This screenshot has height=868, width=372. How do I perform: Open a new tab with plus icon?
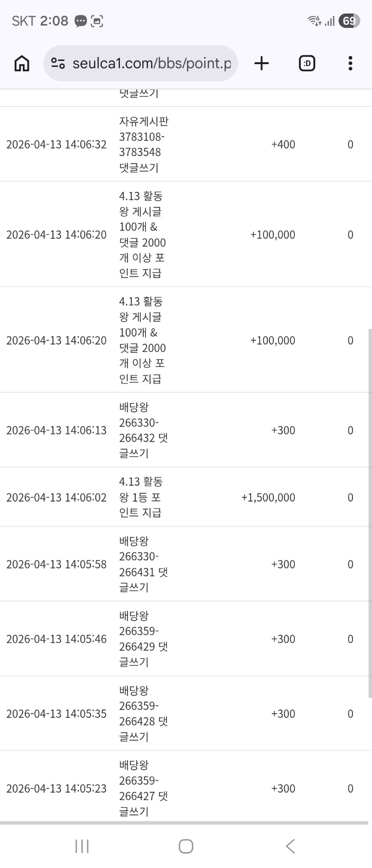coord(262,63)
